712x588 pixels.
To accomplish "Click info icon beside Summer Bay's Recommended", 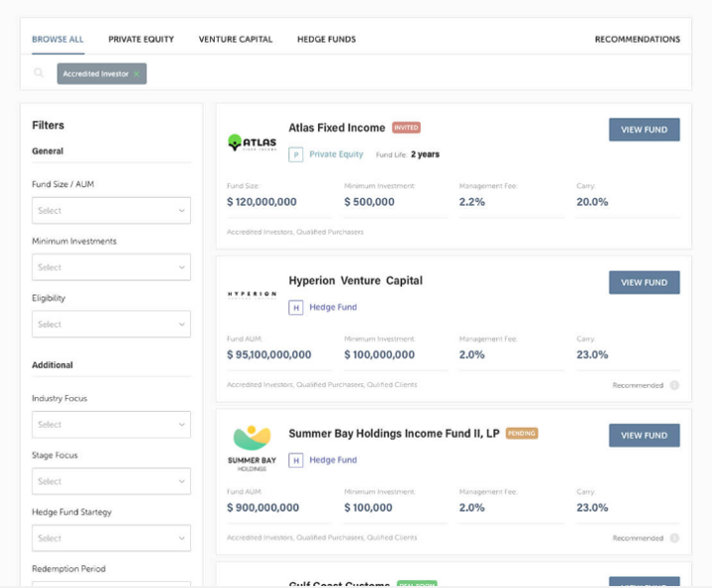I will click(674, 538).
